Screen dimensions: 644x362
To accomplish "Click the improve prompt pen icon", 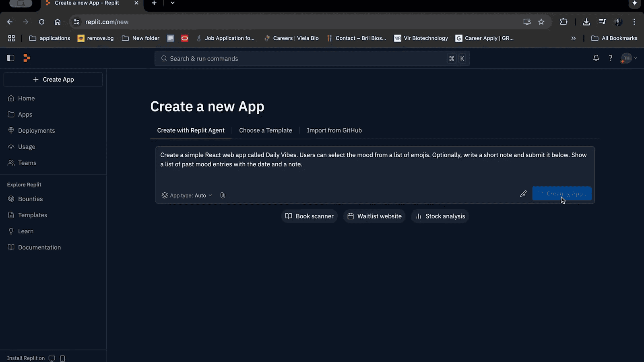I will (523, 194).
